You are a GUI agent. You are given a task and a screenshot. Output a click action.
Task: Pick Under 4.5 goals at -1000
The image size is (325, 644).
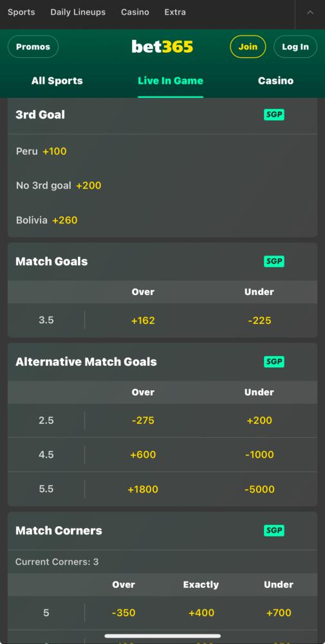[x=259, y=455]
